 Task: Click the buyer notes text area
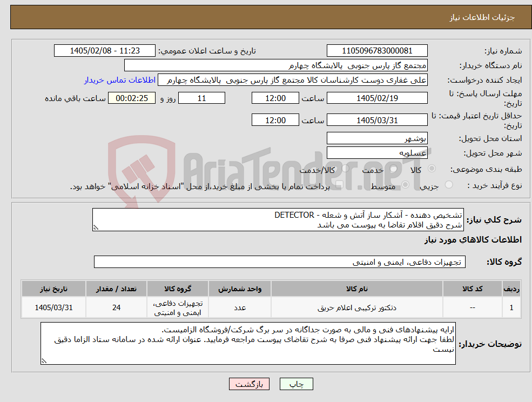[x=248, y=344]
